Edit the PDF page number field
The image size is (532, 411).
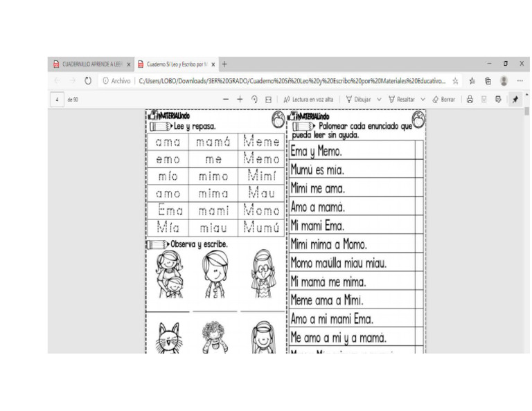click(57, 99)
